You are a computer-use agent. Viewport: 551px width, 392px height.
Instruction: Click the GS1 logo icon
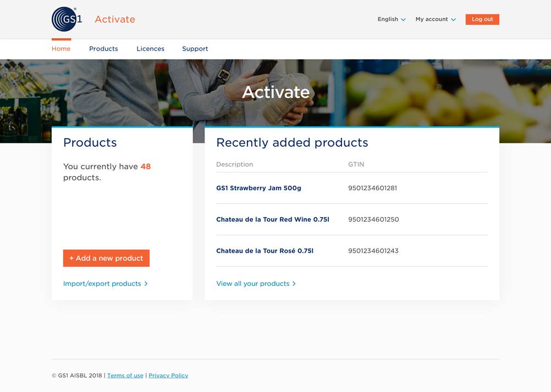pyautogui.click(x=67, y=19)
